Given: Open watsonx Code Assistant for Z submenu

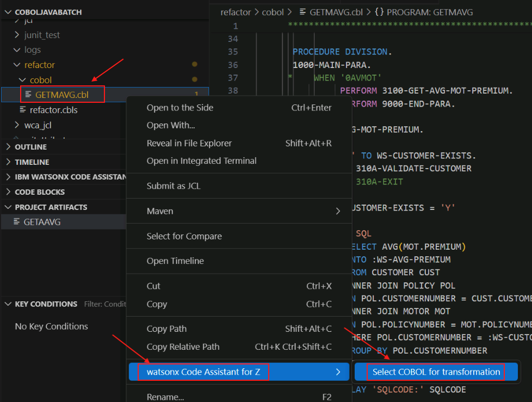Looking at the screenshot, I should [239, 372].
